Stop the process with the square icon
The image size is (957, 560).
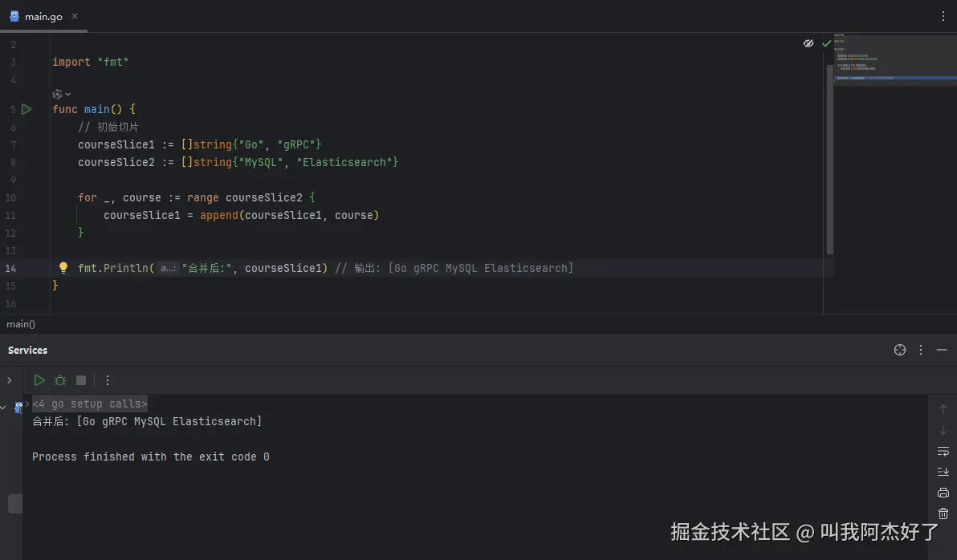[81, 380]
